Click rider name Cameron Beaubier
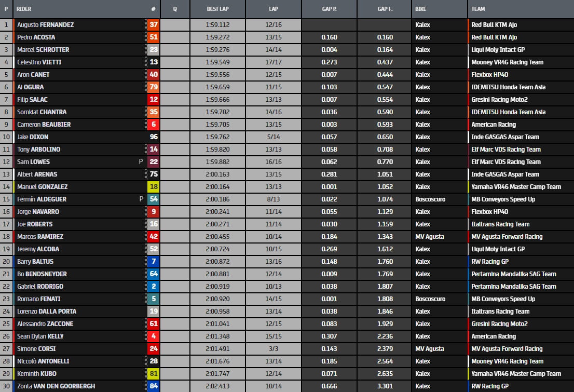This screenshot has width=574, height=392. (44, 124)
